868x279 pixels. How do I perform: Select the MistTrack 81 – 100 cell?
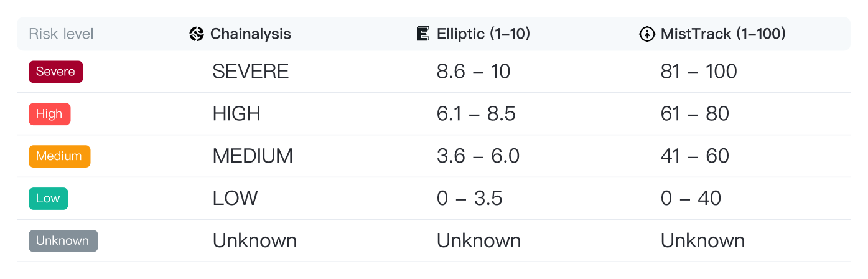[x=698, y=72]
